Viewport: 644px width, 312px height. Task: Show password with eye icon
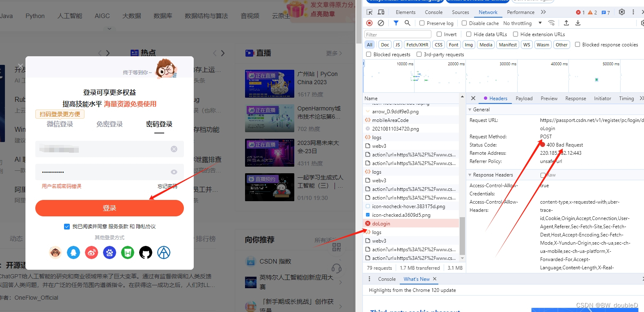click(174, 172)
